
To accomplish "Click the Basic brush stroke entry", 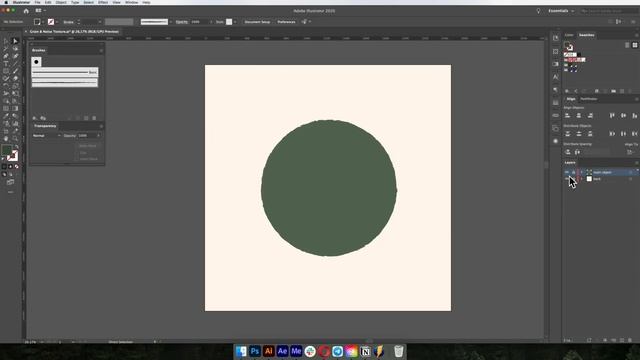I will [x=65, y=72].
